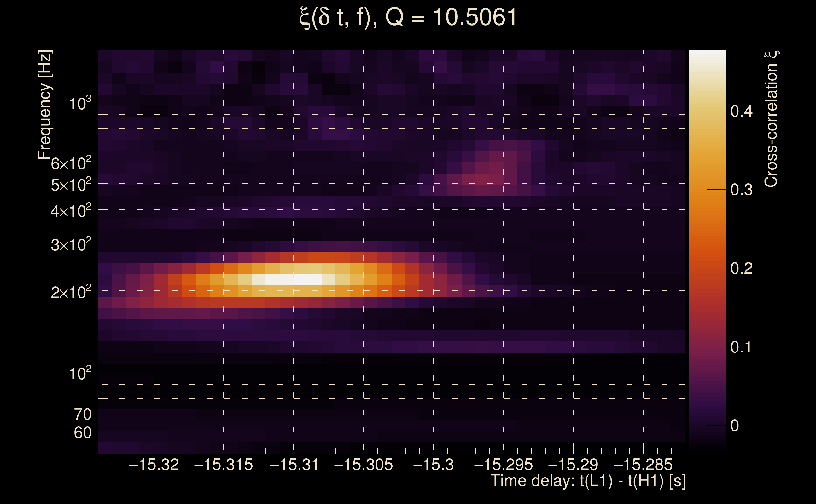
Task: Click the 0.4 tick label on the colorbar
Action: coord(741,111)
